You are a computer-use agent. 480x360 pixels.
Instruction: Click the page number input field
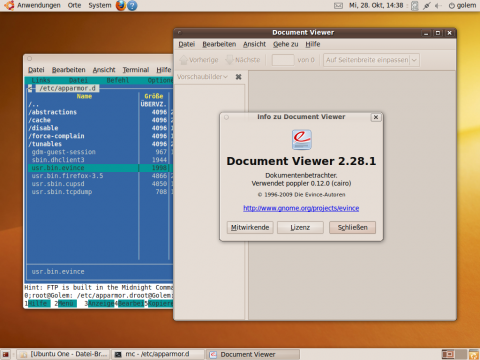(x=283, y=60)
